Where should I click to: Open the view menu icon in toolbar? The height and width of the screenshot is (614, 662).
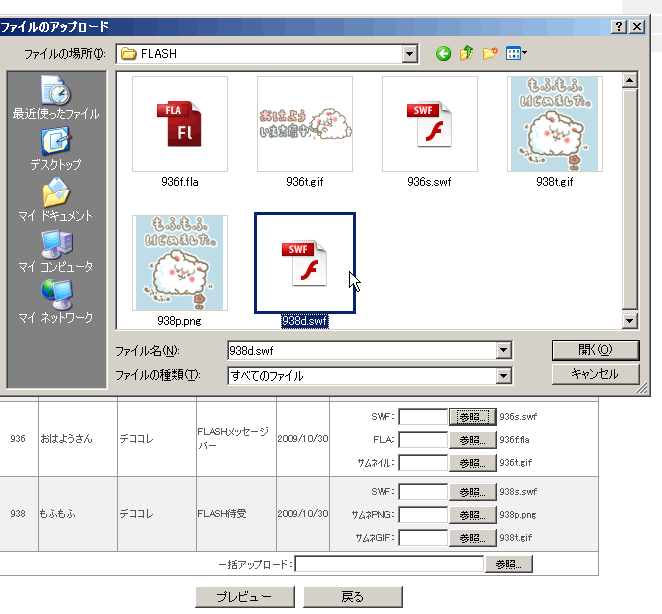click(x=516, y=53)
